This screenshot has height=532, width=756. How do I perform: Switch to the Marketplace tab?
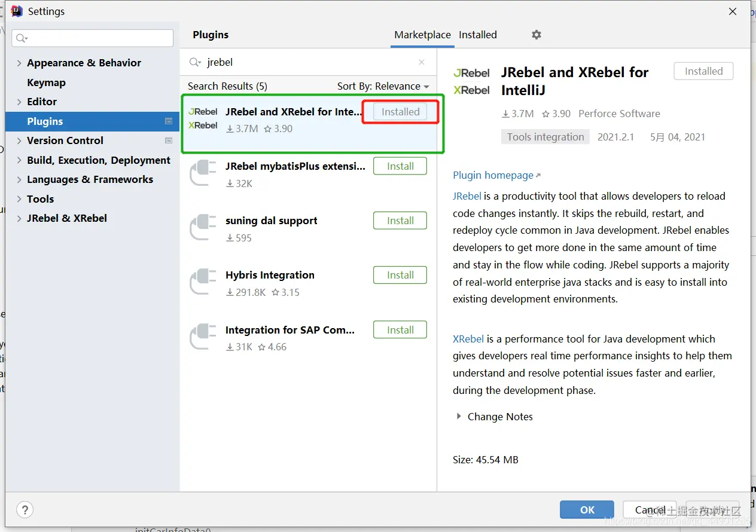[422, 35]
